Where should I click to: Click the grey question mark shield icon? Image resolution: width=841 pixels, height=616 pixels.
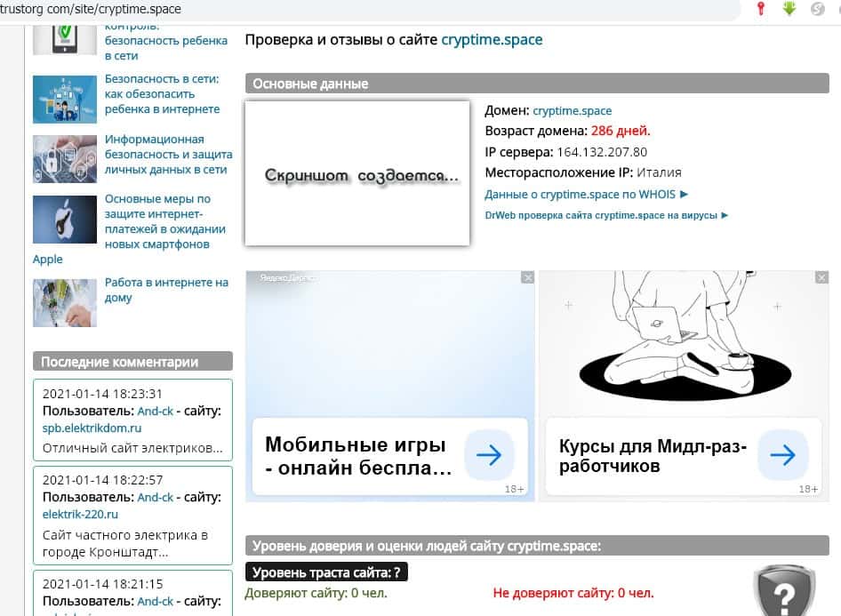coord(784,590)
